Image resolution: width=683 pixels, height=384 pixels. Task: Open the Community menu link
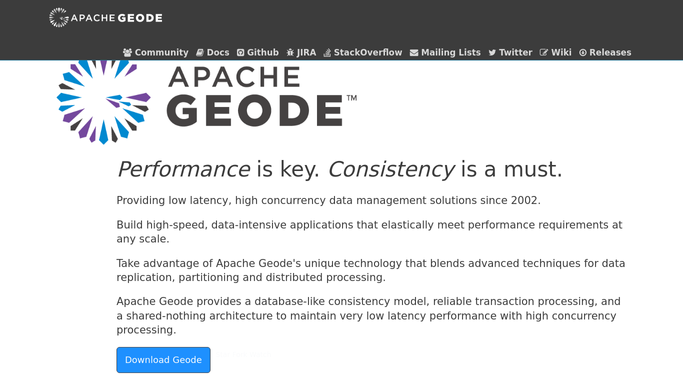click(x=162, y=53)
